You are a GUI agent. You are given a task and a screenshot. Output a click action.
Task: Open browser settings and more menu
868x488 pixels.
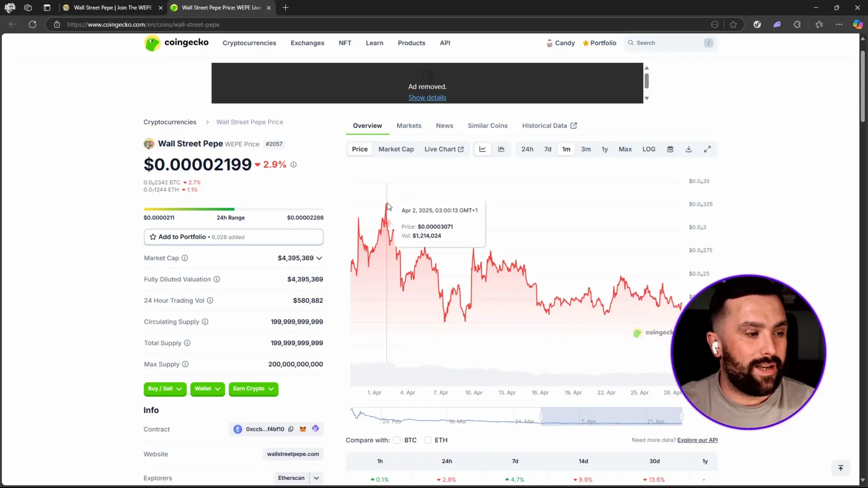tap(839, 24)
